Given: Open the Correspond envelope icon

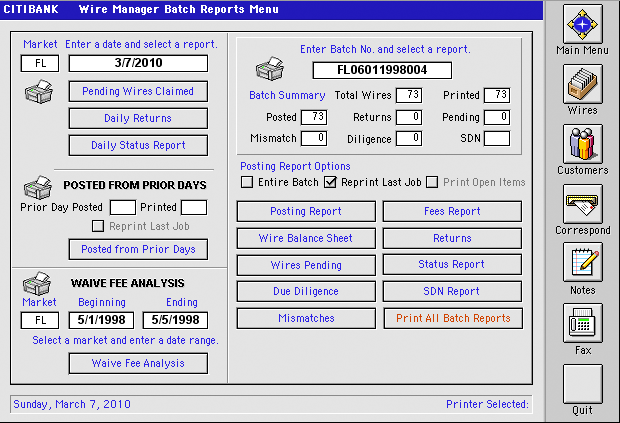Looking at the screenshot, I should coord(582,204).
